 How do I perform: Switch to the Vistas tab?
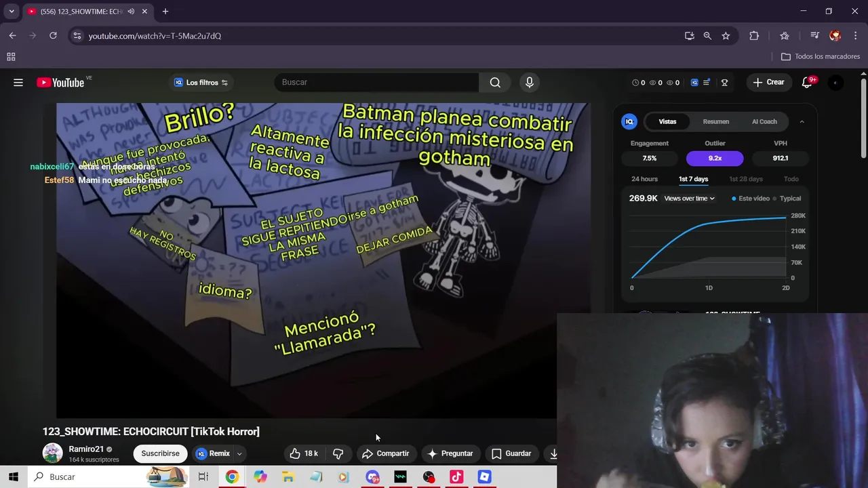tap(667, 121)
